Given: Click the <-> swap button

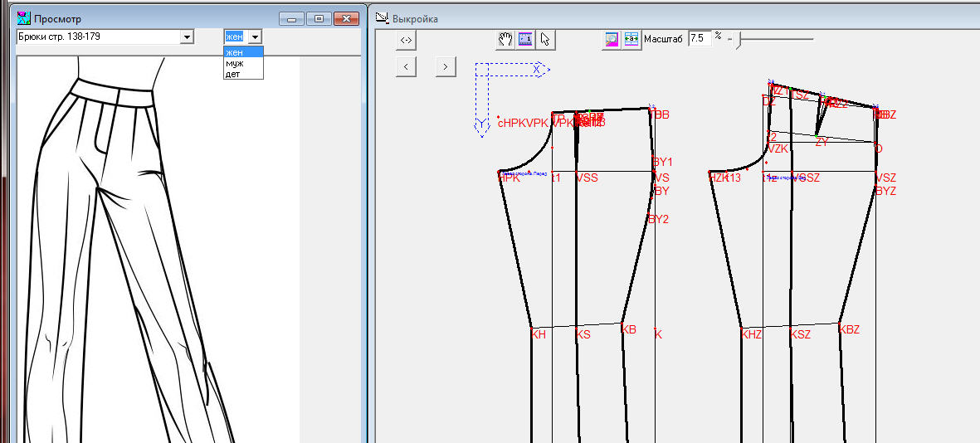Looking at the screenshot, I should pos(407,40).
